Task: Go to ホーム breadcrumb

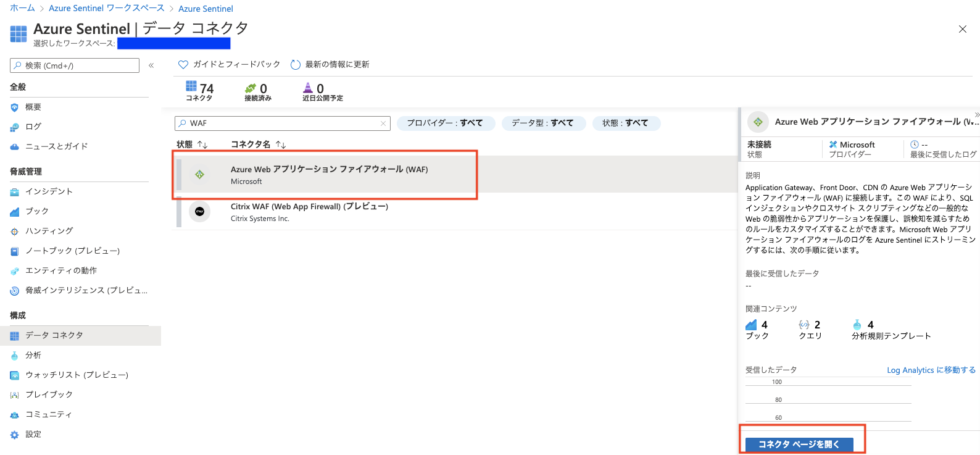Action: click(22, 8)
